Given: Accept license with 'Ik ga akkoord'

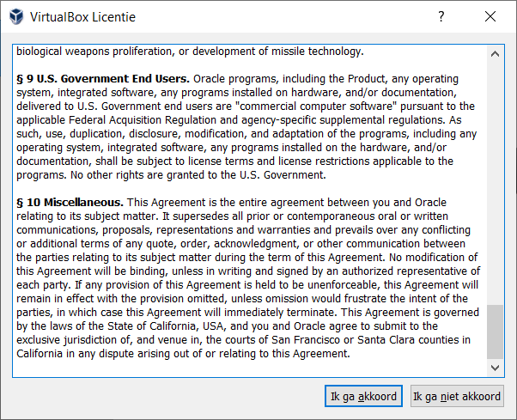Looking at the screenshot, I should point(363,396).
